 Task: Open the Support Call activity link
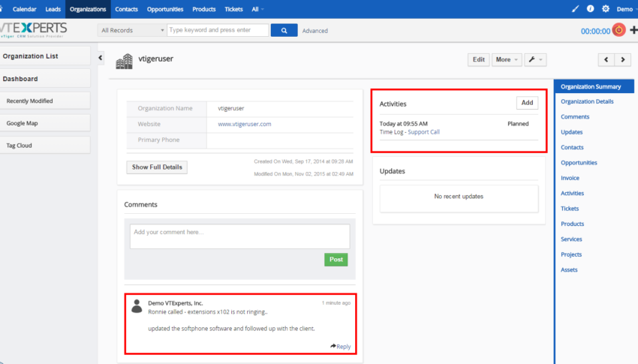click(x=423, y=132)
